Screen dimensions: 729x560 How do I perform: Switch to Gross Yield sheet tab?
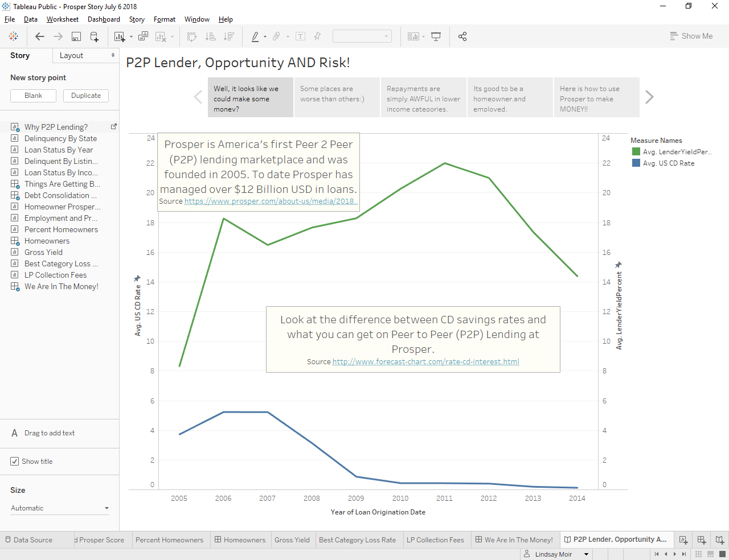click(x=292, y=540)
